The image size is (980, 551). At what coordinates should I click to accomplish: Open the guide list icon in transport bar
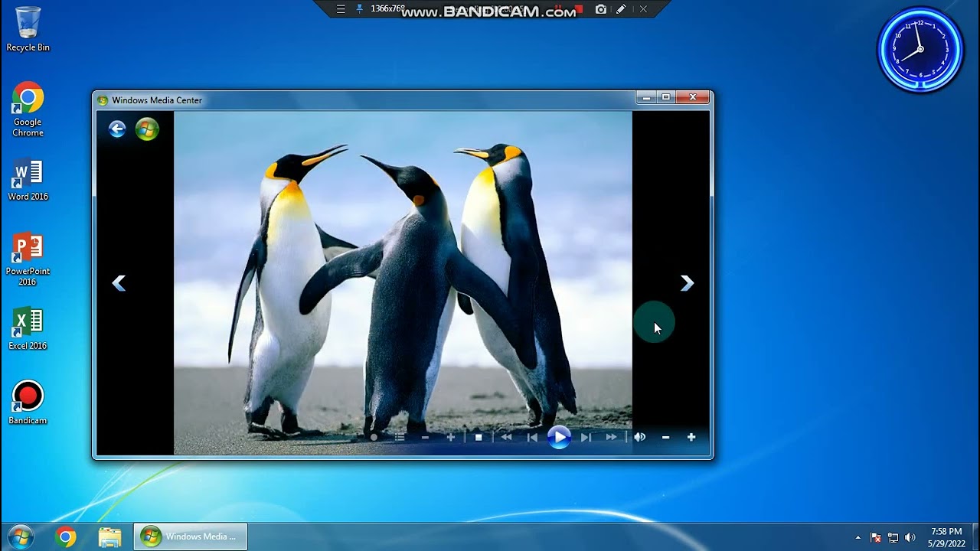coord(399,438)
